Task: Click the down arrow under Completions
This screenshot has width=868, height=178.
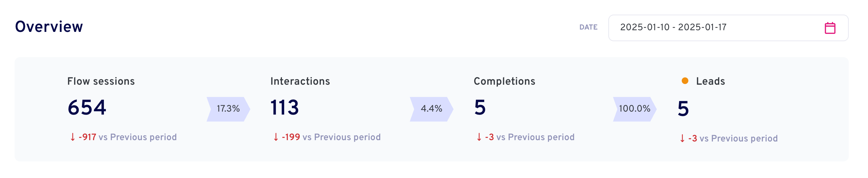Action: coord(479,137)
